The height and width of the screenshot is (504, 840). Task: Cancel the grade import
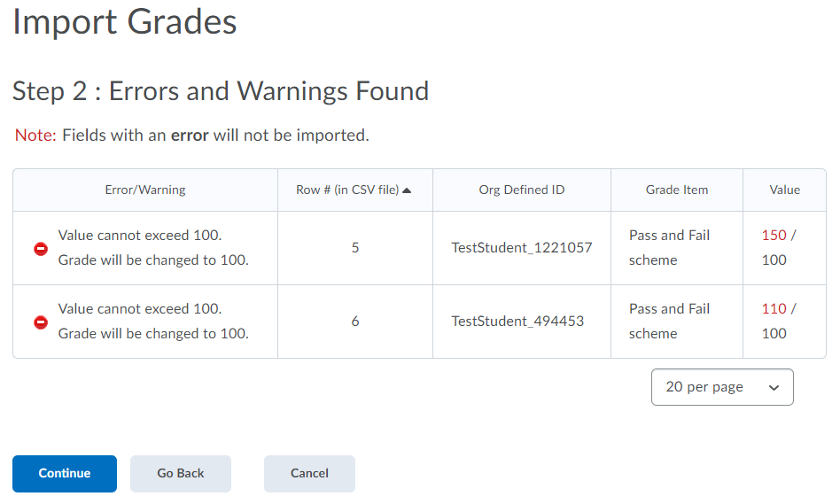pyautogui.click(x=309, y=474)
